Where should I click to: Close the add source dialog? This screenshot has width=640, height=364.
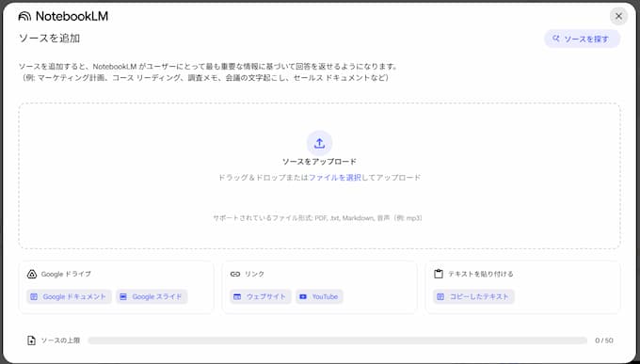coord(618,16)
